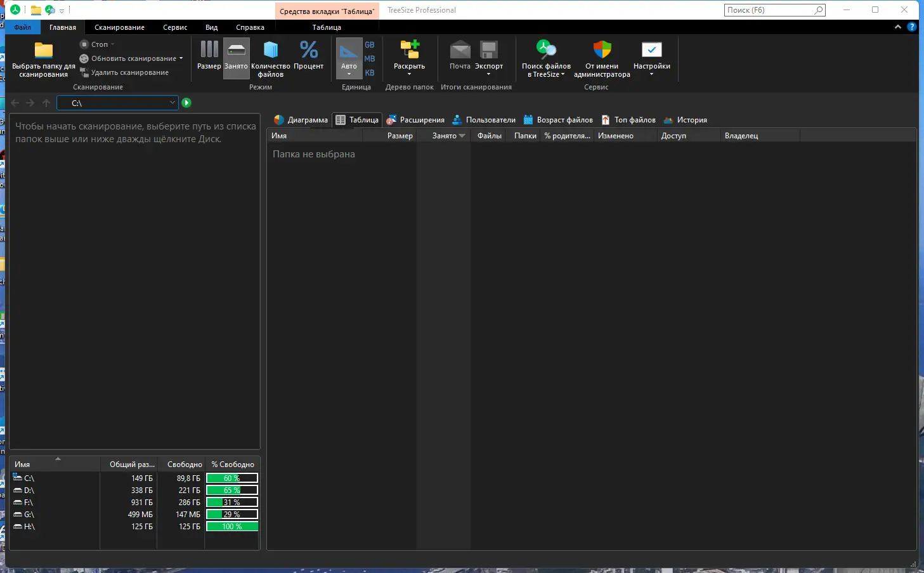The width and height of the screenshot is (924, 573).
Task: Select drive C:\ in the drive list
Action: (134, 478)
